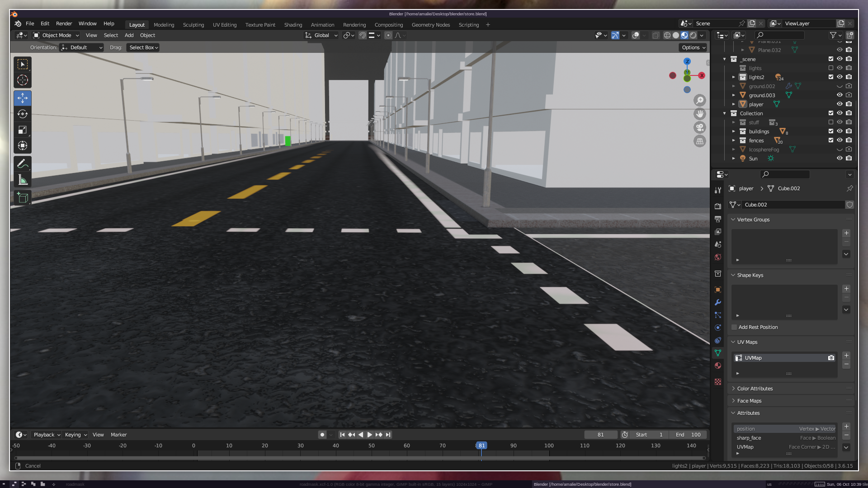This screenshot has width=868, height=488.
Task: Expand the Color Attributes panel
Action: pos(755,389)
